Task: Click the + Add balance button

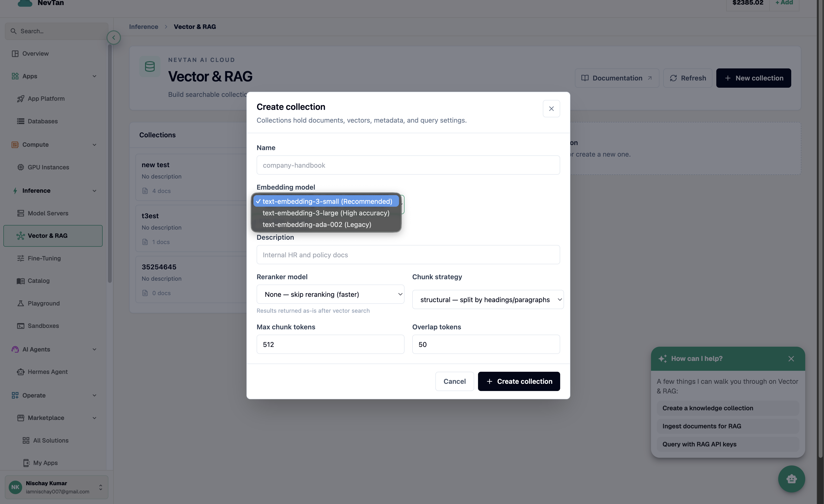Action: (x=784, y=3)
